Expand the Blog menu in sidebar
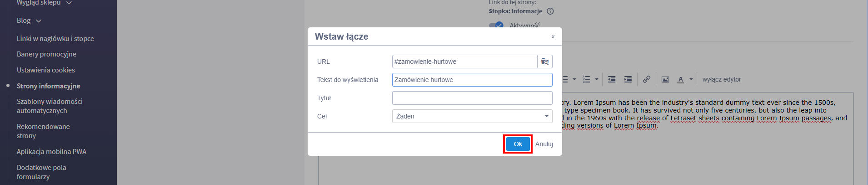The height and width of the screenshot is (185, 868). pos(29,21)
